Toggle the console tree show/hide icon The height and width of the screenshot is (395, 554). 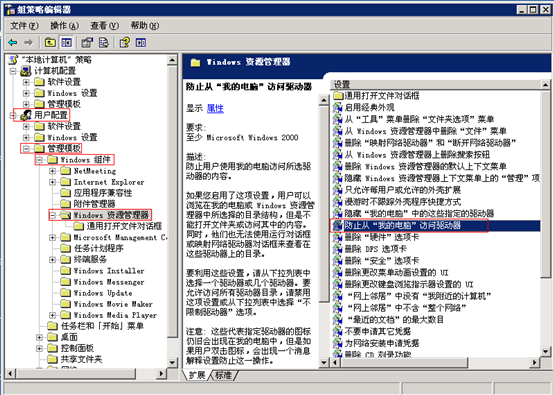(x=66, y=43)
